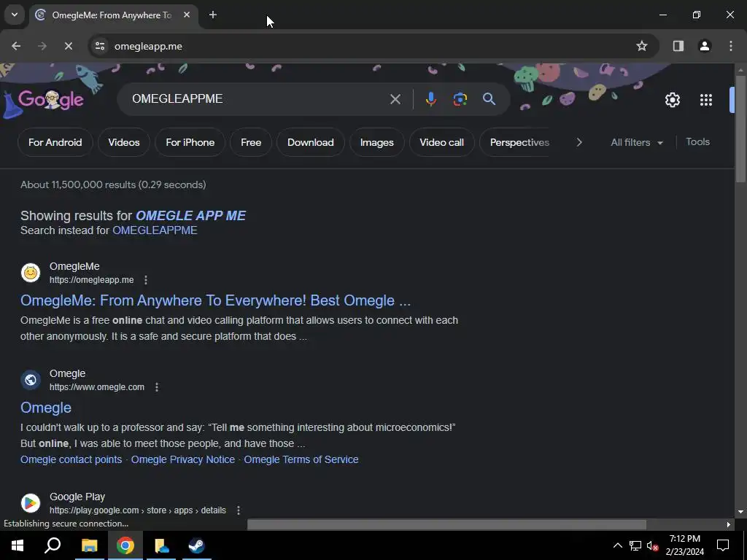Click the Google Play favicon
Image resolution: width=747 pixels, height=560 pixels.
pos(31,503)
